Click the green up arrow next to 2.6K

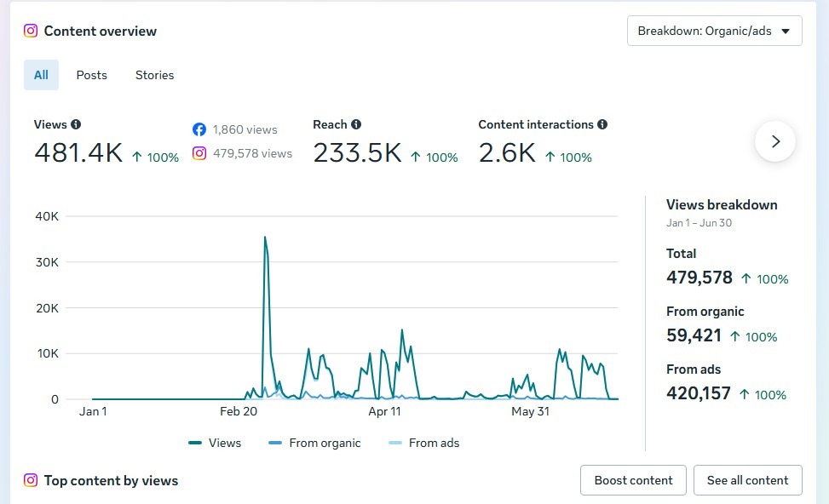pos(550,157)
